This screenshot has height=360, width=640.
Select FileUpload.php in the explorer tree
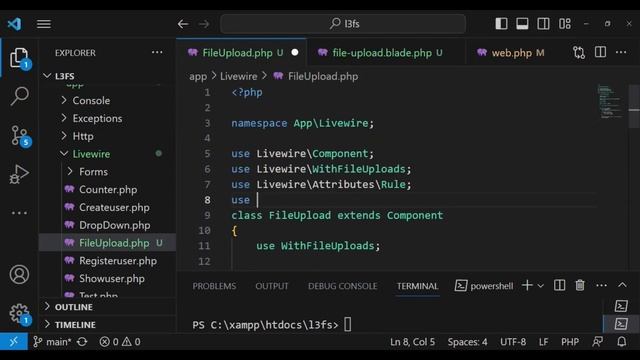[107, 243]
